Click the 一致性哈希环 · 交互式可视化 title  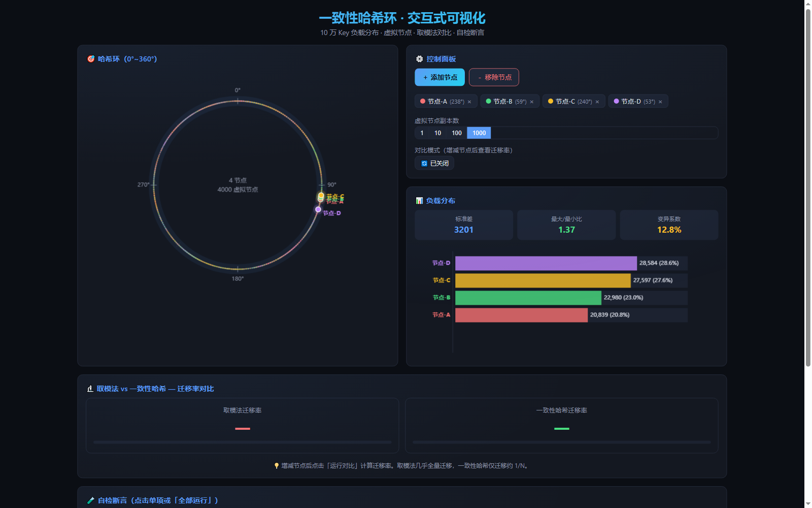coord(402,18)
